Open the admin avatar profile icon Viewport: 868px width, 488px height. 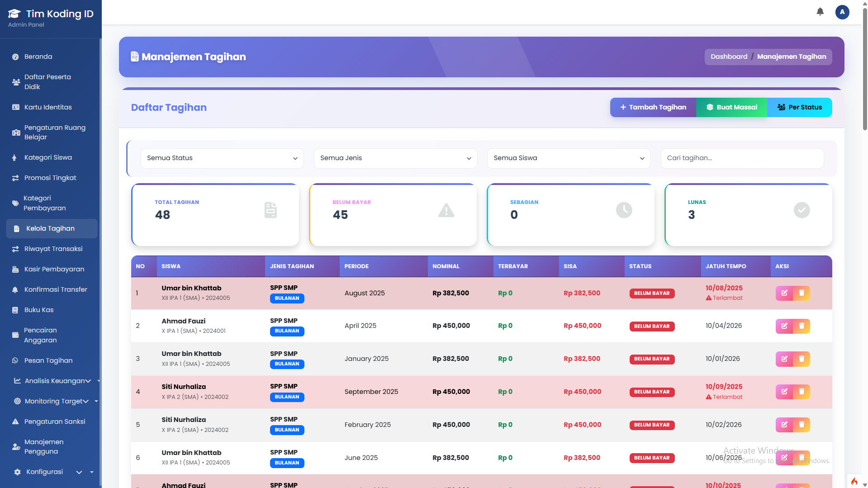(x=842, y=12)
